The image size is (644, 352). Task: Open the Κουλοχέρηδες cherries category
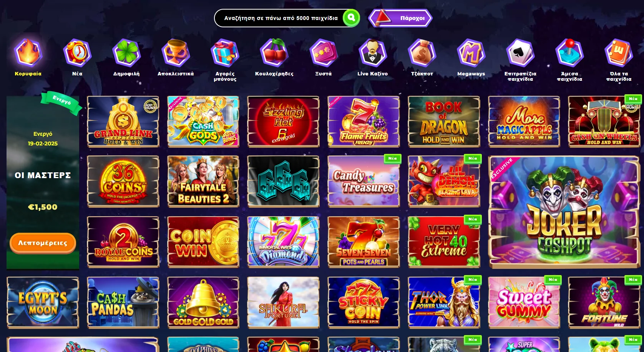click(x=274, y=53)
